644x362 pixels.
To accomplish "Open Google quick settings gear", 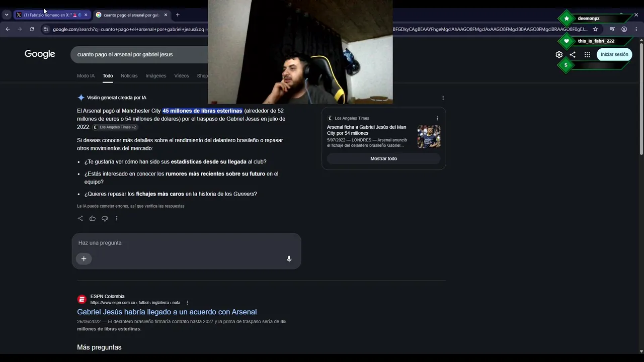I will [559, 54].
